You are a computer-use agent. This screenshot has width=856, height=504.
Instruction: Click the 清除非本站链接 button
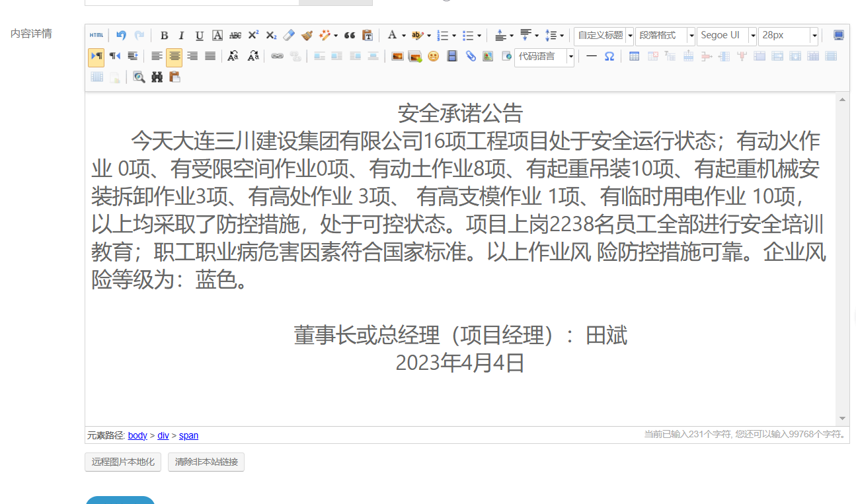pos(206,462)
